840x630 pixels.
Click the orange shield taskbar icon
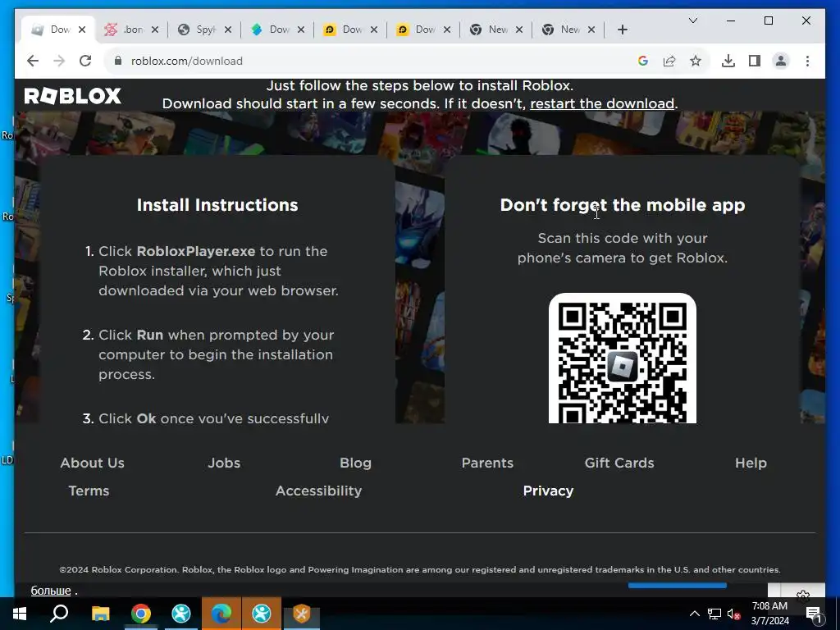(x=302, y=614)
